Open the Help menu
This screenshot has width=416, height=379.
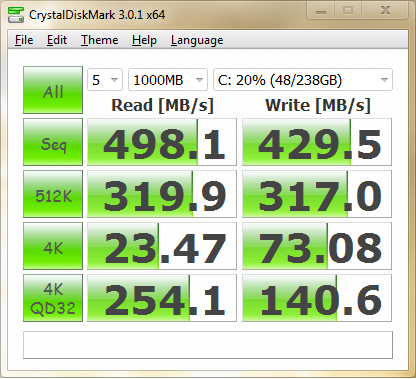click(x=144, y=40)
